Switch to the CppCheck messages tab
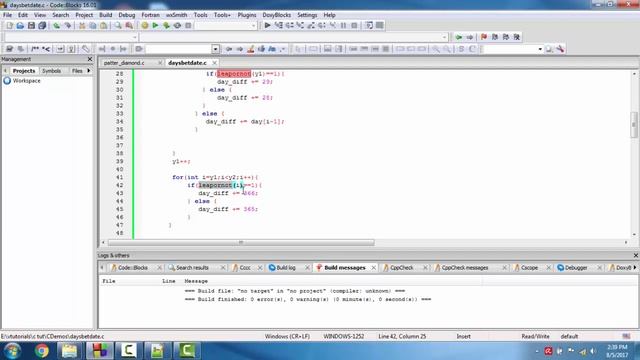This screenshot has width=640, height=360. pyautogui.click(x=464, y=268)
